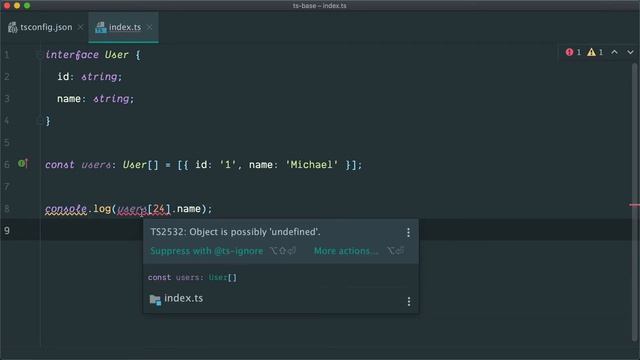Click the word 'console' on line 8
Viewport: 640px width, 360px height.
click(x=66, y=209)
